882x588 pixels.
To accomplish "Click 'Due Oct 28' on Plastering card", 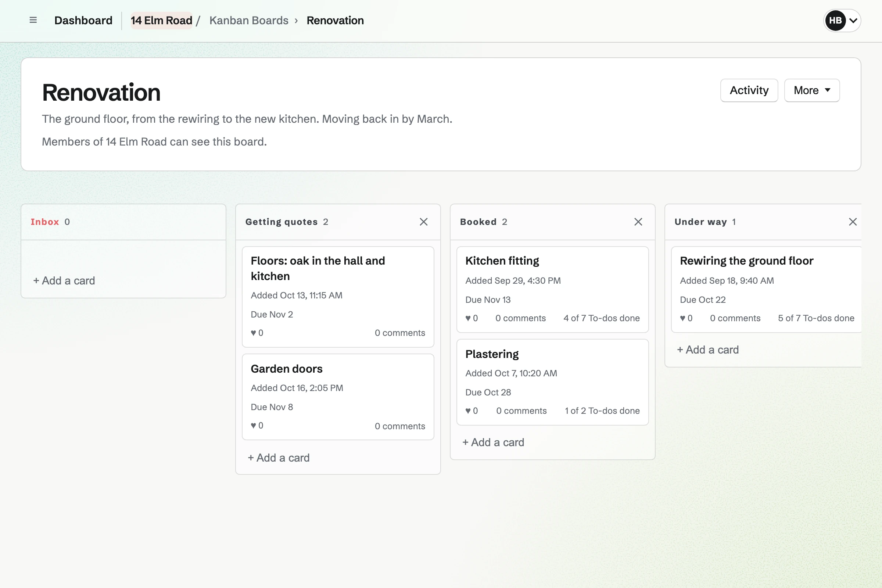I will (488, 392).
